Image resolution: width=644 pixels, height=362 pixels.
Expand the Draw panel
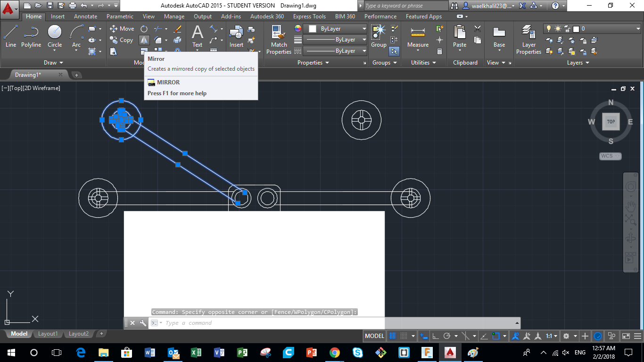click(x=53, y=63)
